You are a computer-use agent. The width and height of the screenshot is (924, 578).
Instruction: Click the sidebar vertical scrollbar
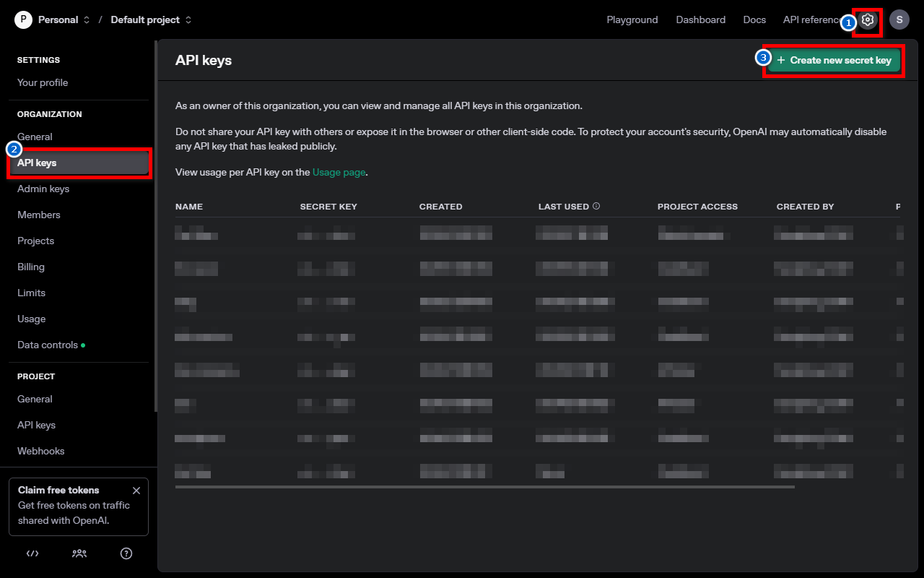tap(155, 226)
